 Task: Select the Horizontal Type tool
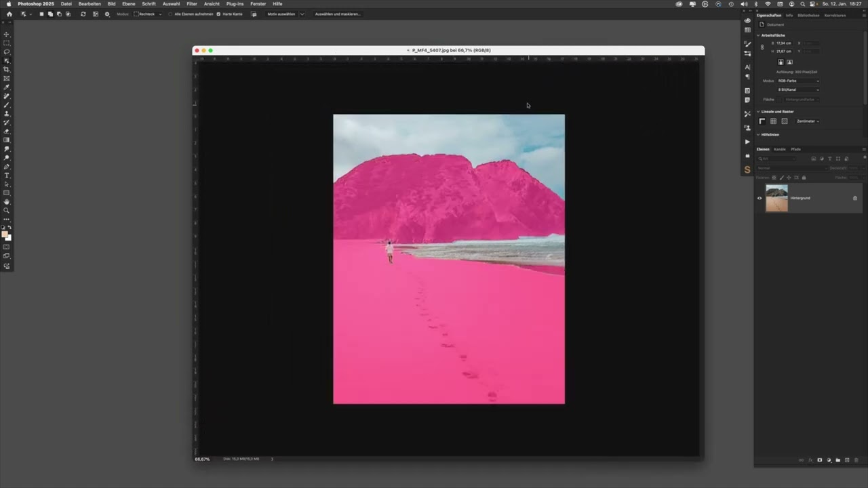7,175
